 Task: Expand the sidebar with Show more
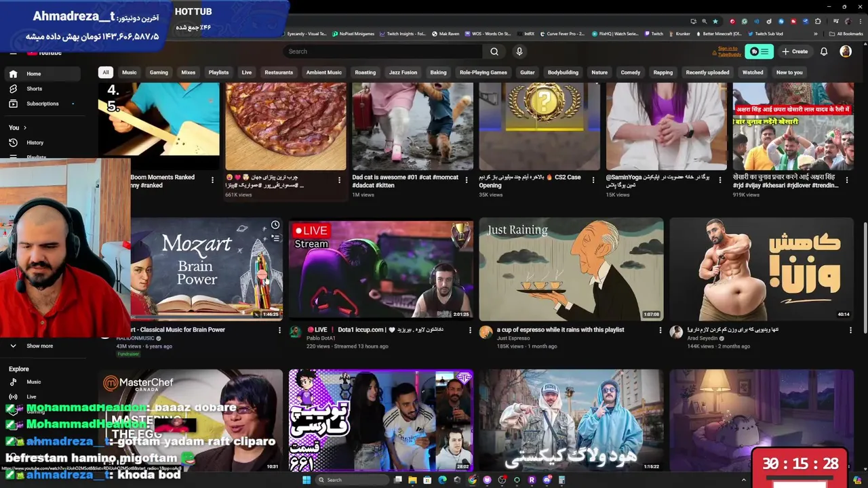[x=44, y=346]
